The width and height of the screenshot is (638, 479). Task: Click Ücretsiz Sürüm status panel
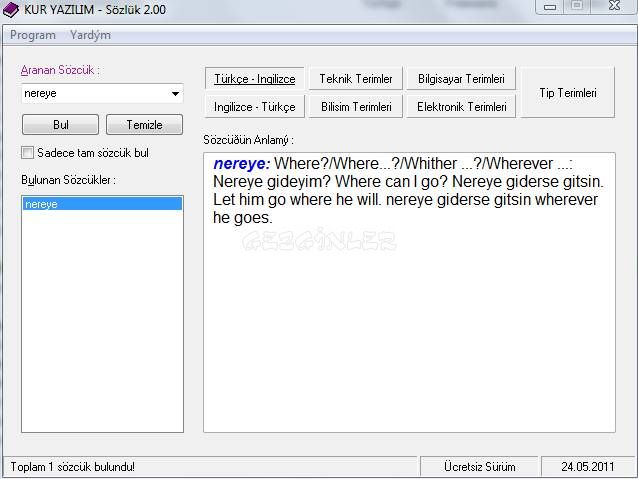(x=480, y=466)
